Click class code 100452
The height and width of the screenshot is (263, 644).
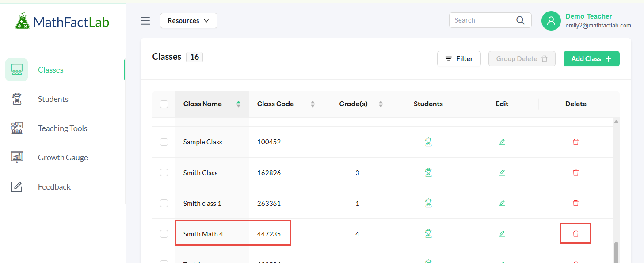point(269,142)
